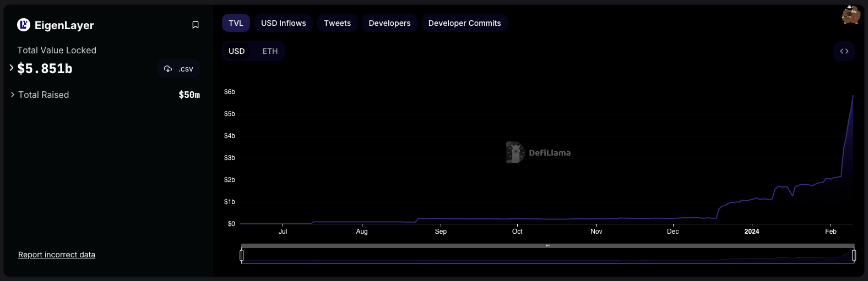Enable the Developer Commits chart
Screen dimensions: 868x281
465,23
